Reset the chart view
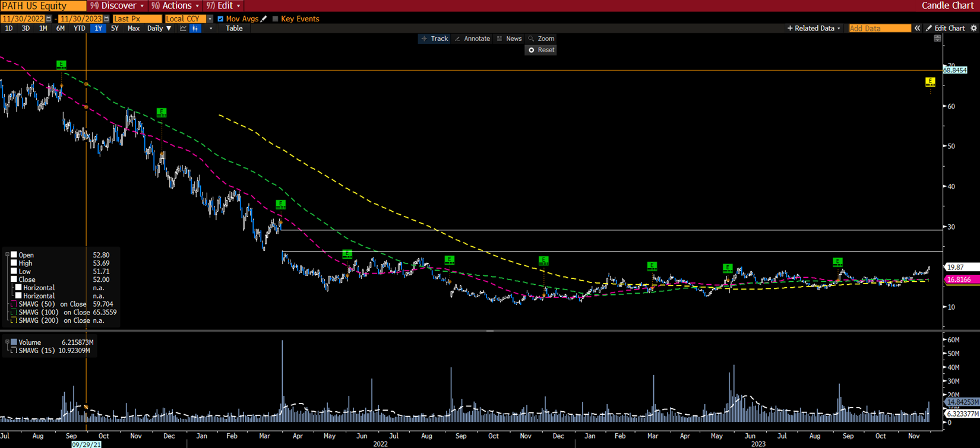The height and width of the screenshot is (448, 980). (x=541, y=50)
